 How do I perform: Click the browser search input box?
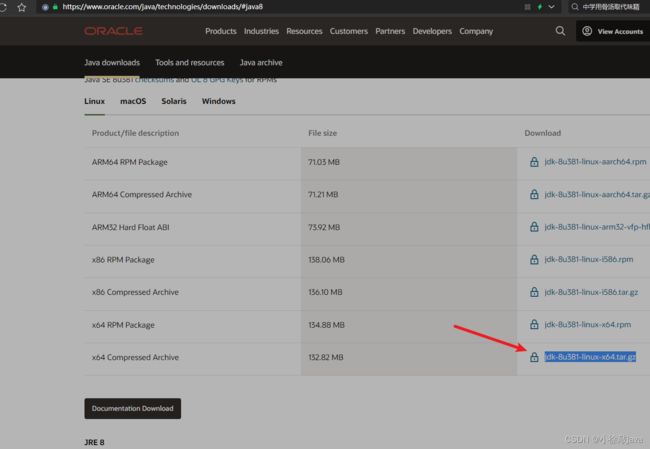pos(611,7)
